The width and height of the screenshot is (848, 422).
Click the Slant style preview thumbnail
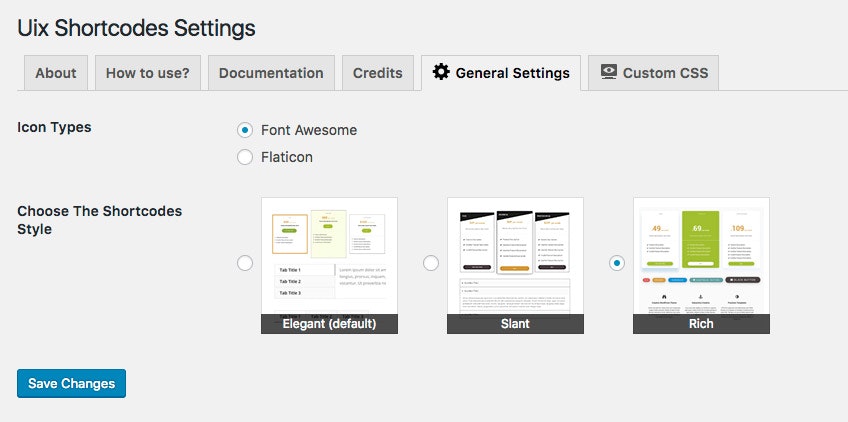[515, 266]
